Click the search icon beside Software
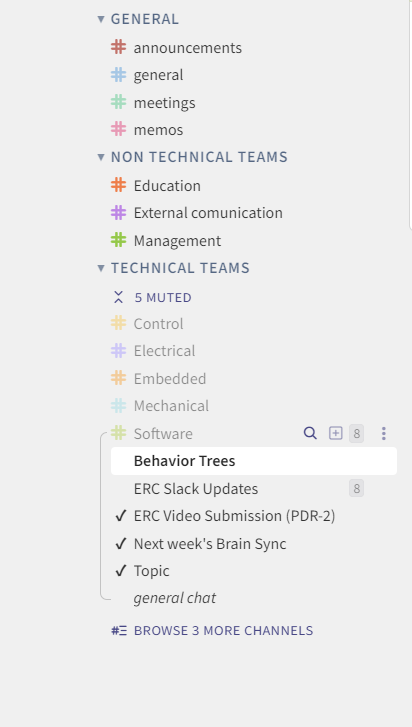 [310, 434]
